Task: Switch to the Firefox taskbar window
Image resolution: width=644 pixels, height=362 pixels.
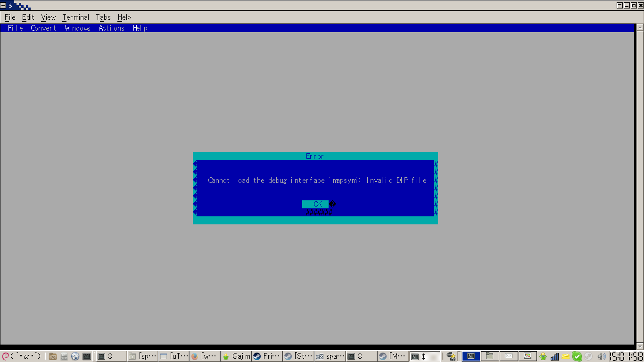Action: [x=205, y=356]
